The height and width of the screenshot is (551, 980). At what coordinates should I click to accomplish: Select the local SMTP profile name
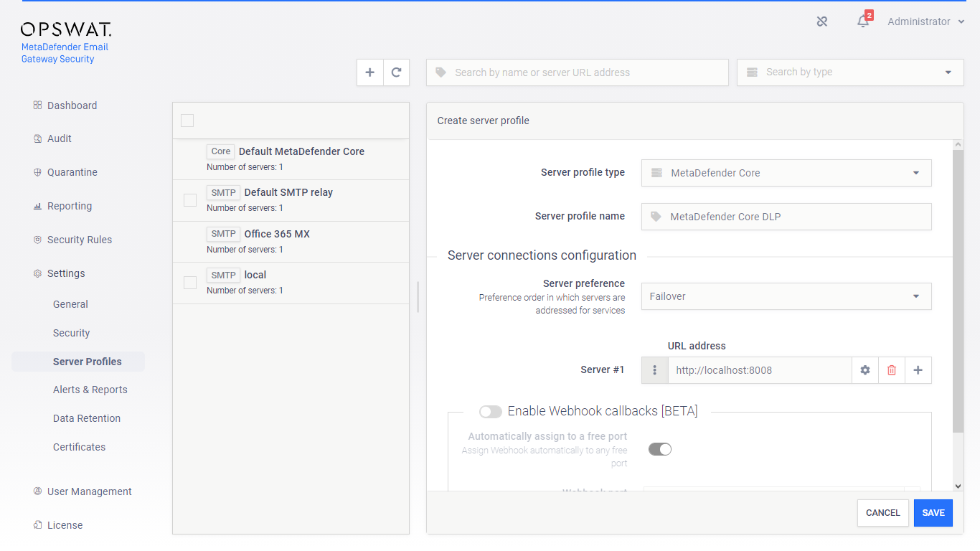pos(255,275)
